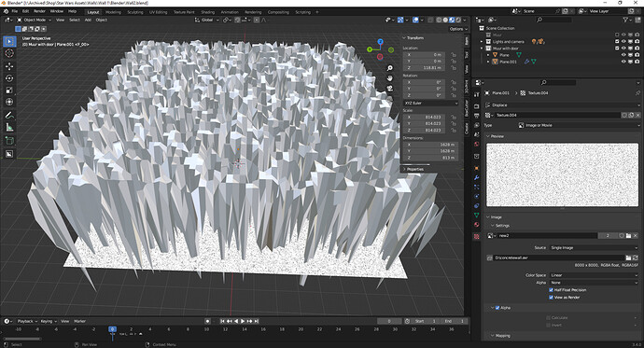The image size is (644, 348).
Task: Play the animation forward
Action: [243, 321]
